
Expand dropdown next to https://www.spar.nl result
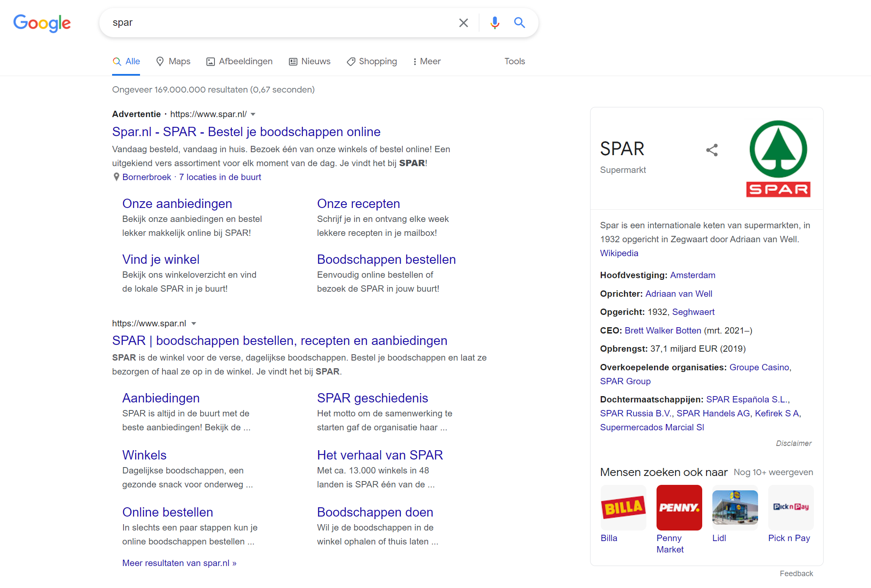tap(194, 324)
